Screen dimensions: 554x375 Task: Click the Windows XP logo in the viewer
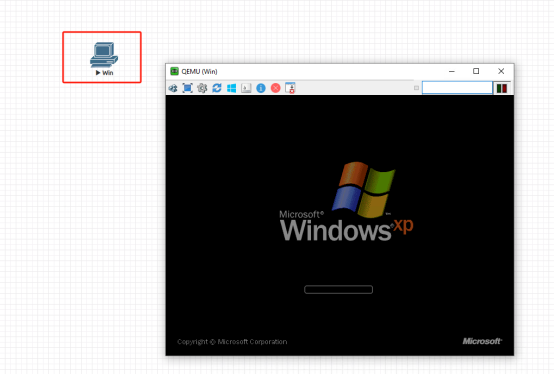(346, 202)
